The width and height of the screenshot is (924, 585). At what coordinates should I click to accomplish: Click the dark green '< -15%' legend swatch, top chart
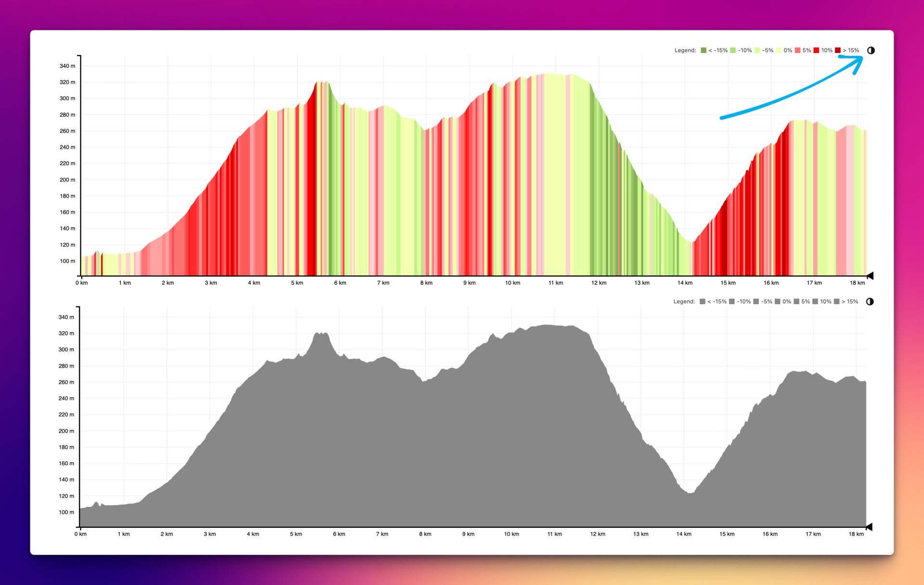(x=704, y=51)
